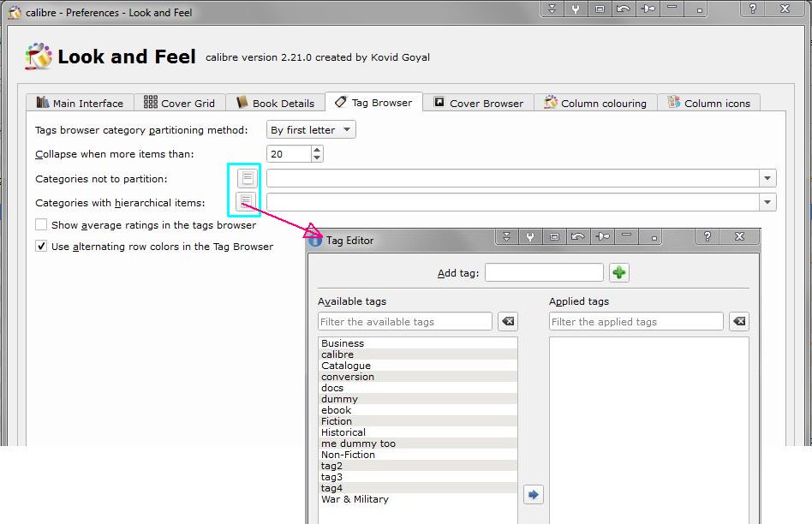The image size is (812, 524).
Task: Select the conversion tag
Action: 418,377
